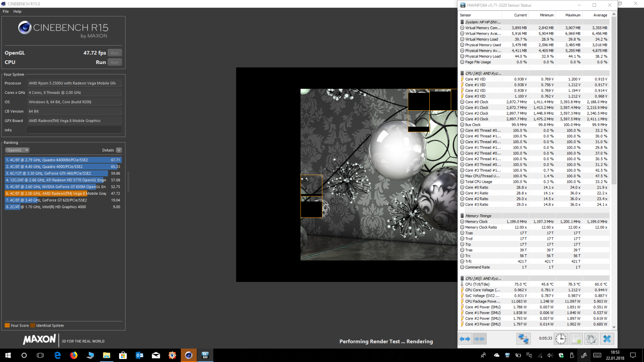Switch to HWiNFO taskbar icon

205,355
